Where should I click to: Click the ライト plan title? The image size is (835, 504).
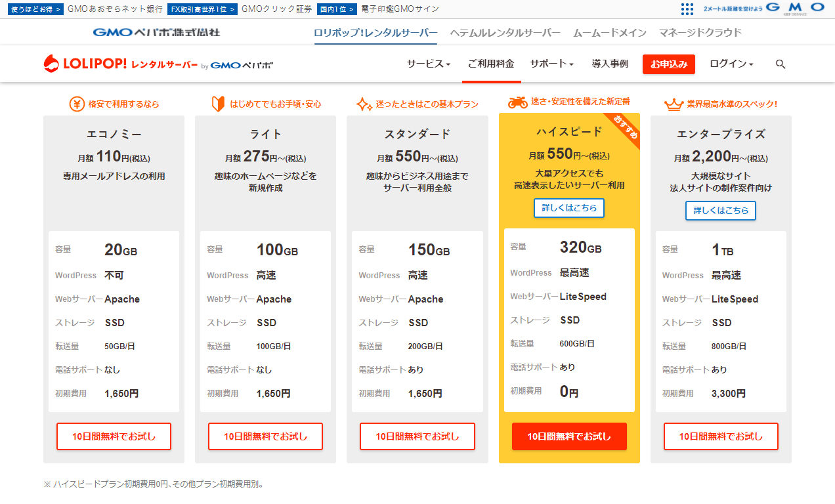[x=265, y=134]
